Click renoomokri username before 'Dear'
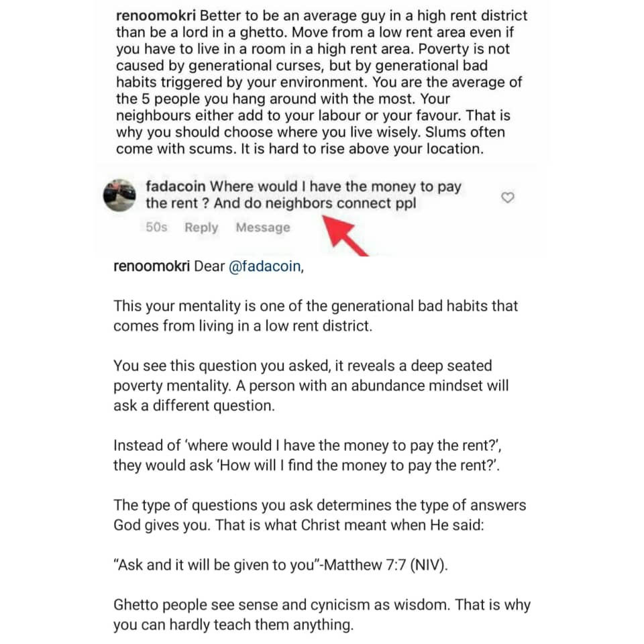The width and height of the screenshot is (644, 644). (x=152, y=266)
